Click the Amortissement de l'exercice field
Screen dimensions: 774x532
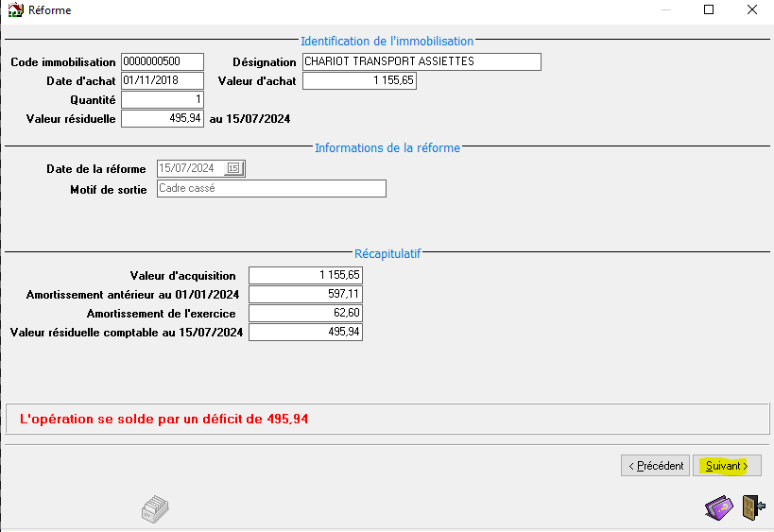tap(305, 314)
